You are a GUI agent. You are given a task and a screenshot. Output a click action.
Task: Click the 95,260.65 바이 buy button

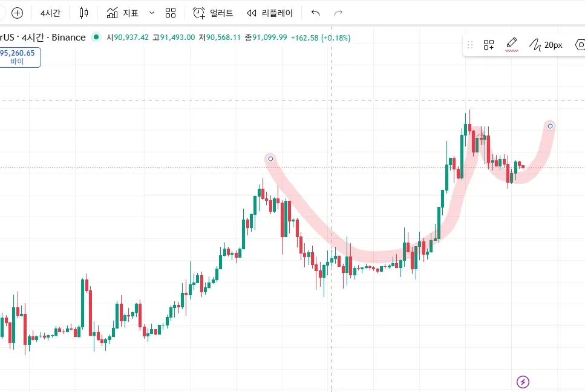pyautogui.click(x=18, y=57)
